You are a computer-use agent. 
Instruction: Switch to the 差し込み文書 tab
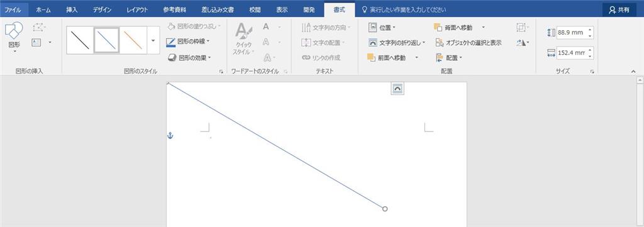click(218, 9)
